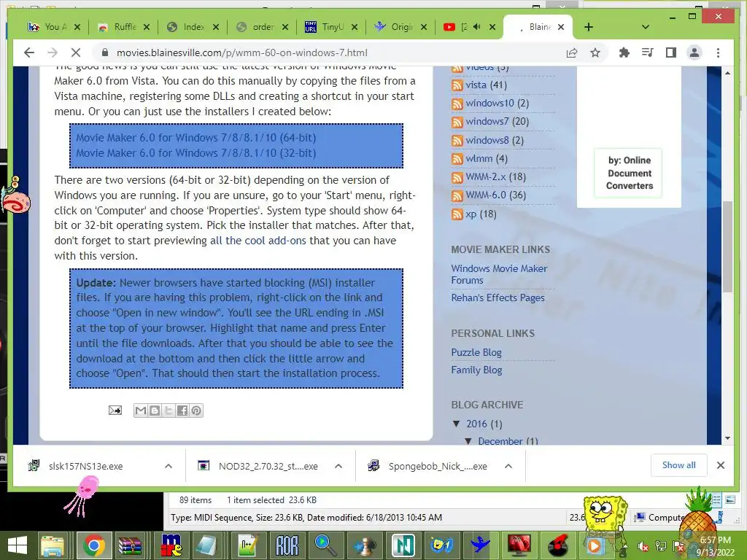
Task: Close the Blaine tab
Action: pyautogui.click(x=561, y=27)
